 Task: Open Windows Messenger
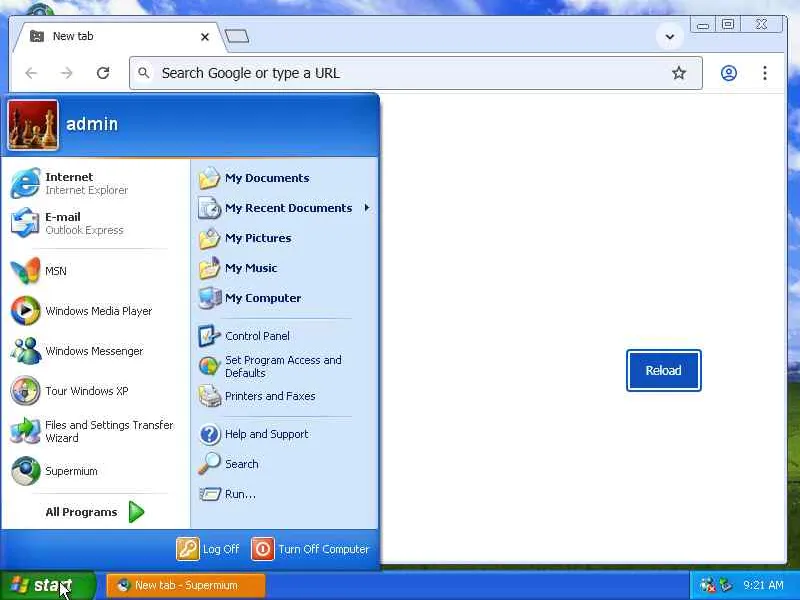(95, 351)
